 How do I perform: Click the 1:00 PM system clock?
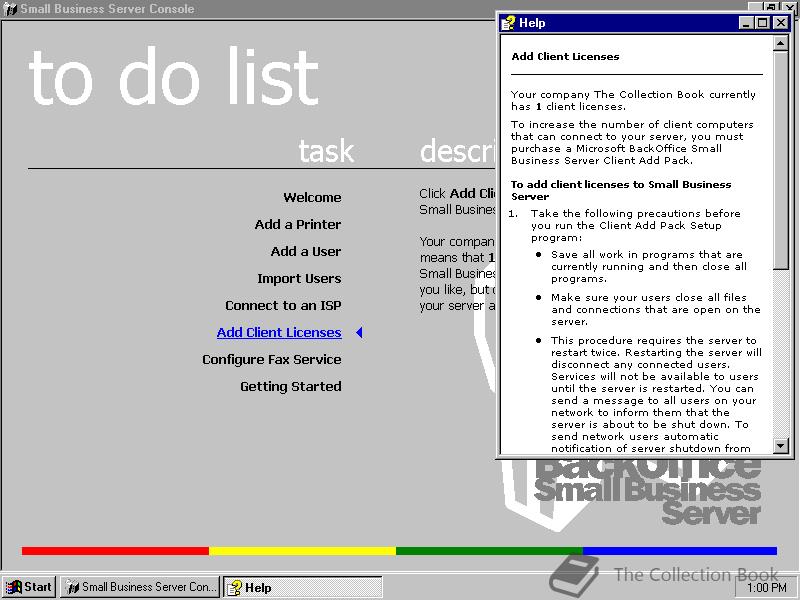767,588
